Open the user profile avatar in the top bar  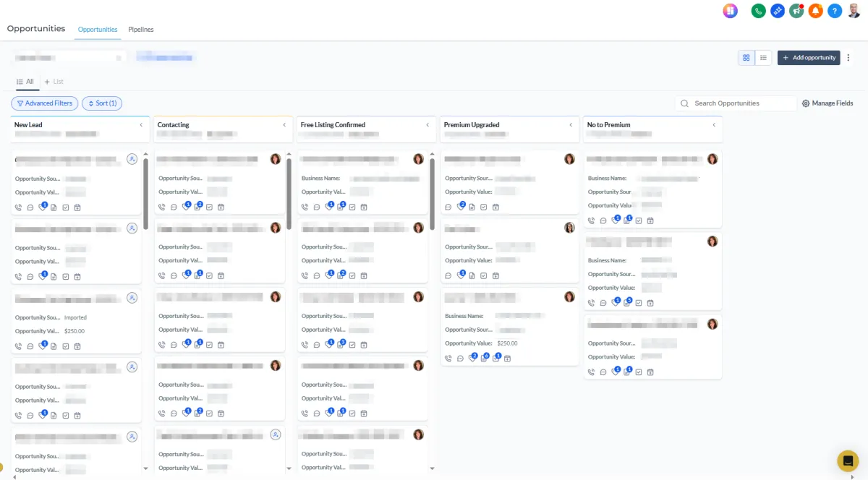coord(854,11)
